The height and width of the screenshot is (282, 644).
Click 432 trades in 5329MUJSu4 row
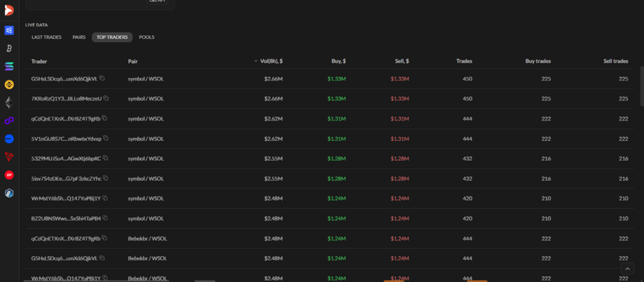pyautogui.click(x=467, y=158)
